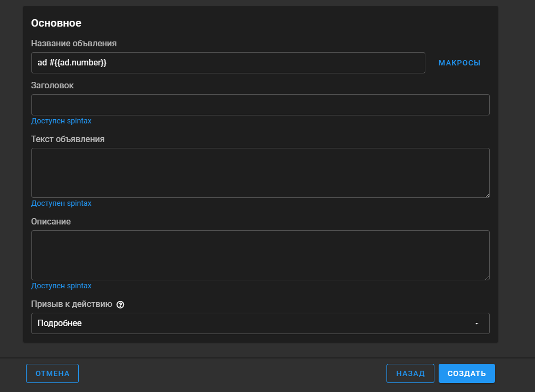Click inside the Описание textarea
535x392 pixels.
[260, 255]
